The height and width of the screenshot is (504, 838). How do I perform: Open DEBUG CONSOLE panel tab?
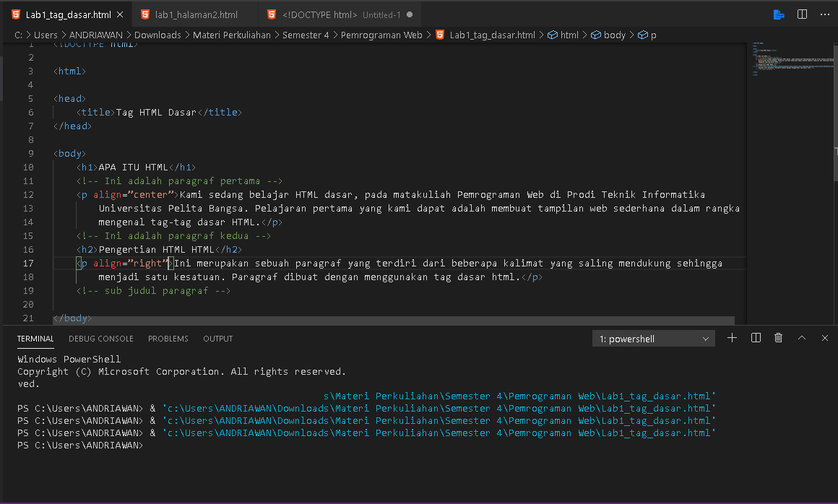coord(101,339)
